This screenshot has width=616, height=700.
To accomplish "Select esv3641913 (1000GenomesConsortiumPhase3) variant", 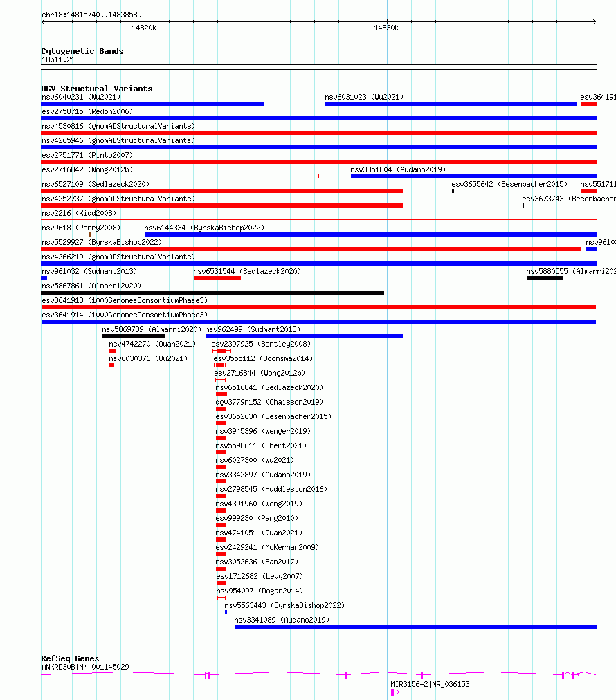I will click(318, 307).
